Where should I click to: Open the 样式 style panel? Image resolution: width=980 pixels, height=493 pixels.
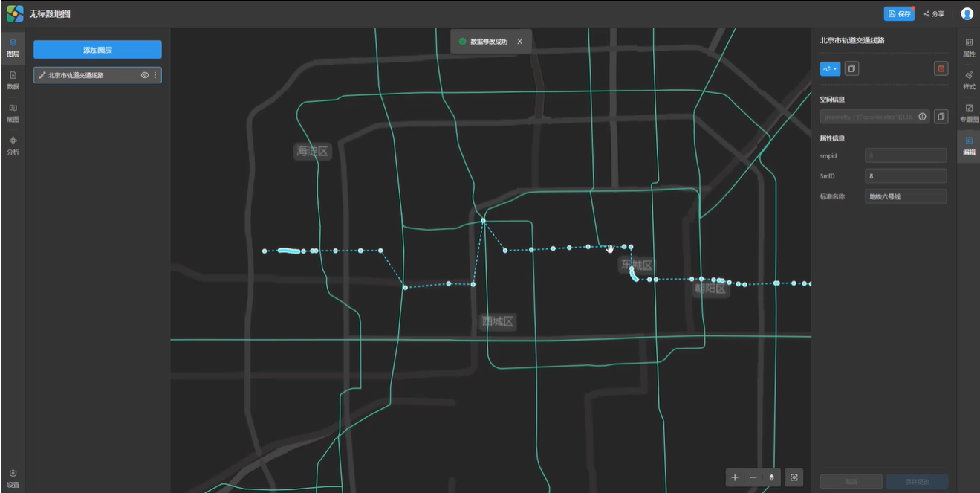tap(969, 80)
